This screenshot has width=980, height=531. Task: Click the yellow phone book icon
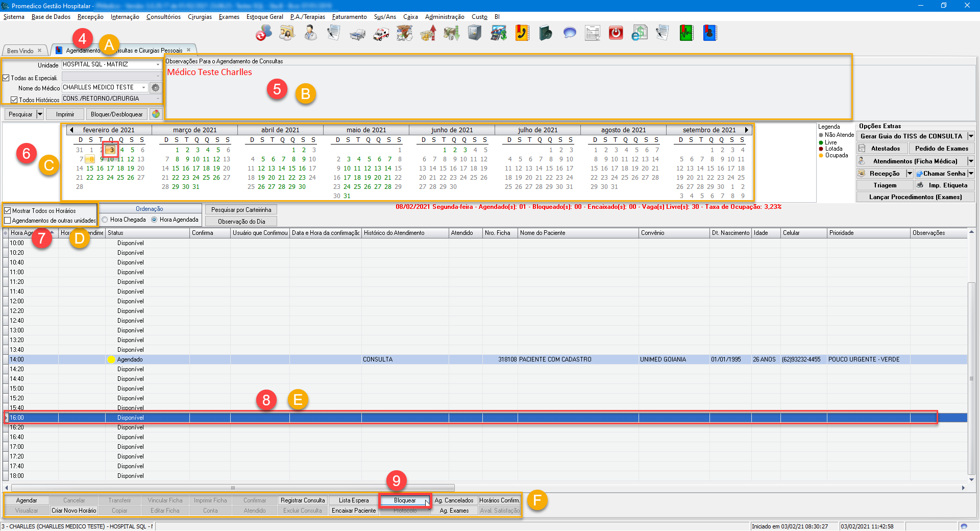click(x=522, y=34)
